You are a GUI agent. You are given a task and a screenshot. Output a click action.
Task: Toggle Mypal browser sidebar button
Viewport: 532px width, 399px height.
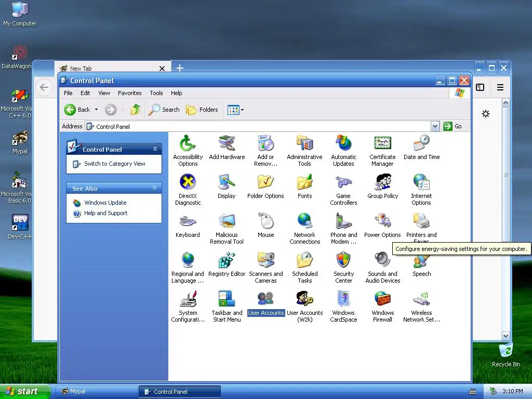(480, 87)
